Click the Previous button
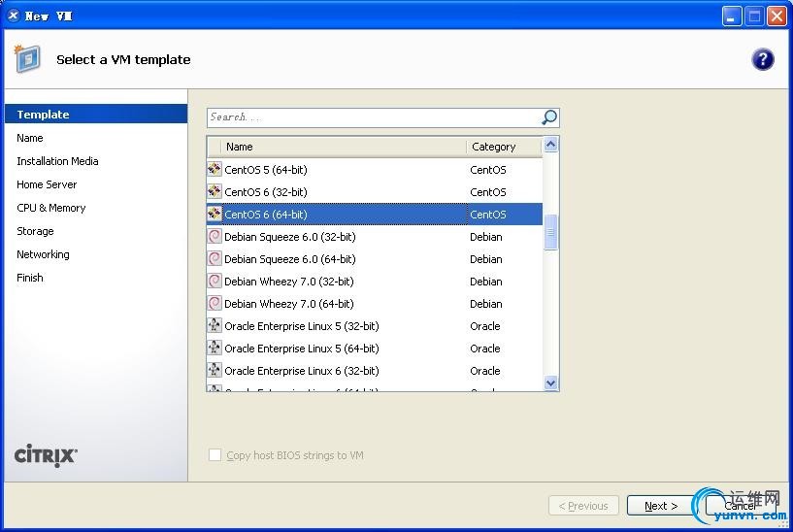Image resolution: width=793 pixels, height=532 pixels. (x=583, y=505)
